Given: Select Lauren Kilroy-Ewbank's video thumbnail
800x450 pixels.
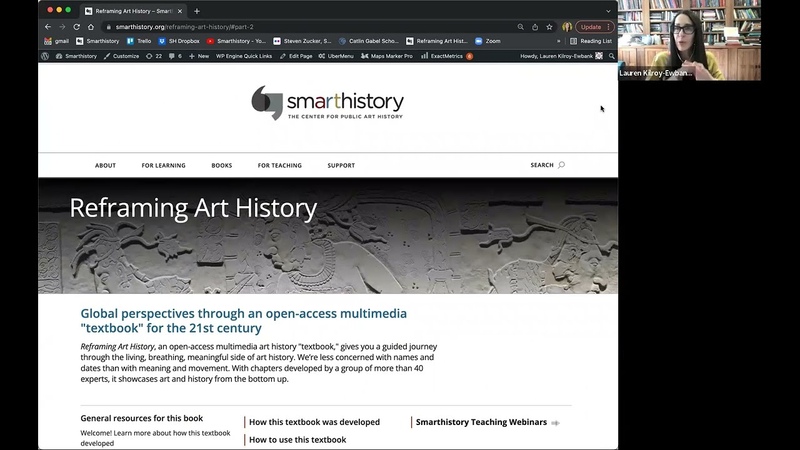Looking at the screenshot, I should [689, 40].
